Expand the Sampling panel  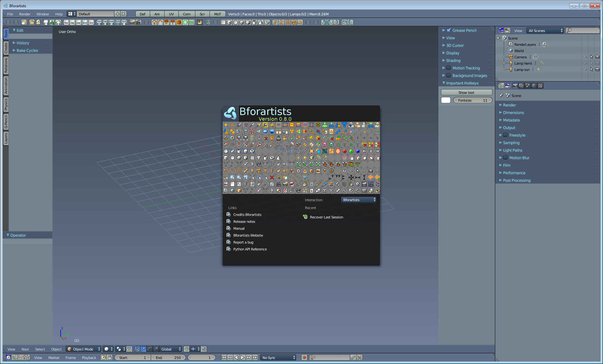tap(511, 142)
